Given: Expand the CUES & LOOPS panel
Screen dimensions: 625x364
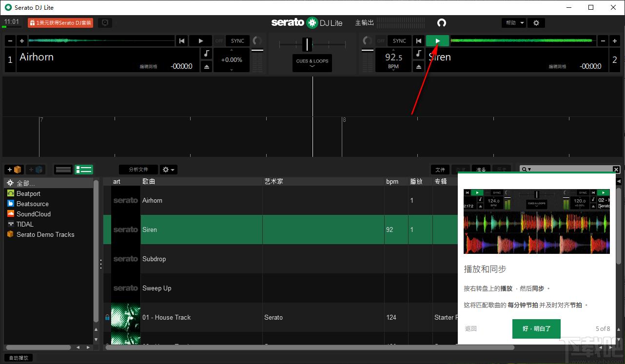Looking at the screenshot, I should tap(312, 63).
